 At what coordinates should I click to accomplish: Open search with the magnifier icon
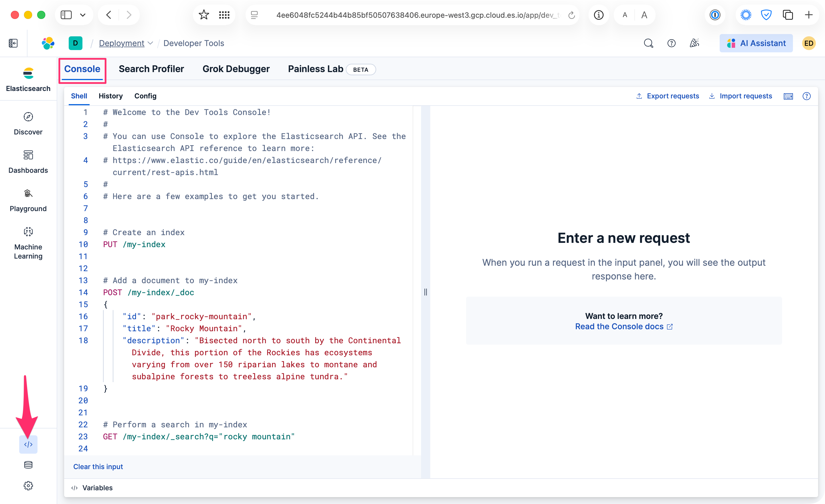[x=648, y=43]
